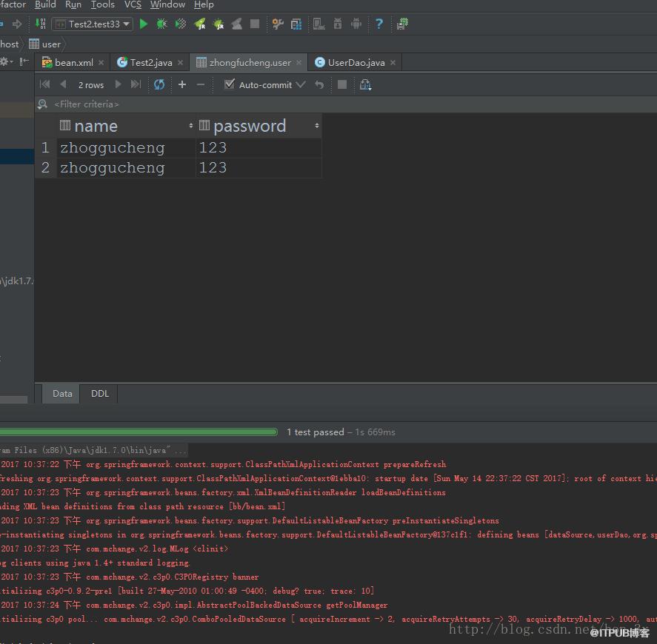Close the bean.xml editor tab

[x=101, y=62]
